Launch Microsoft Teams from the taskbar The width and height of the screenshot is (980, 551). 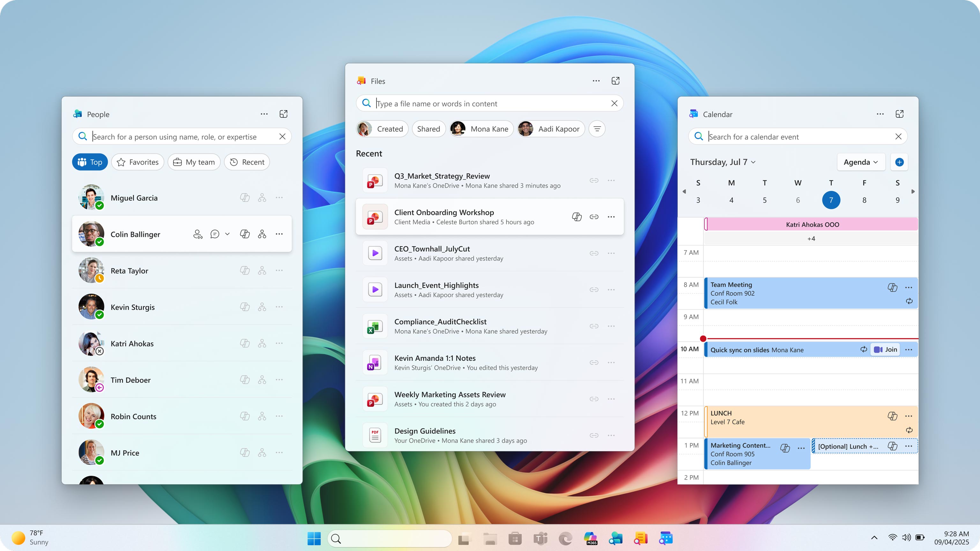[x=540, y=539]
